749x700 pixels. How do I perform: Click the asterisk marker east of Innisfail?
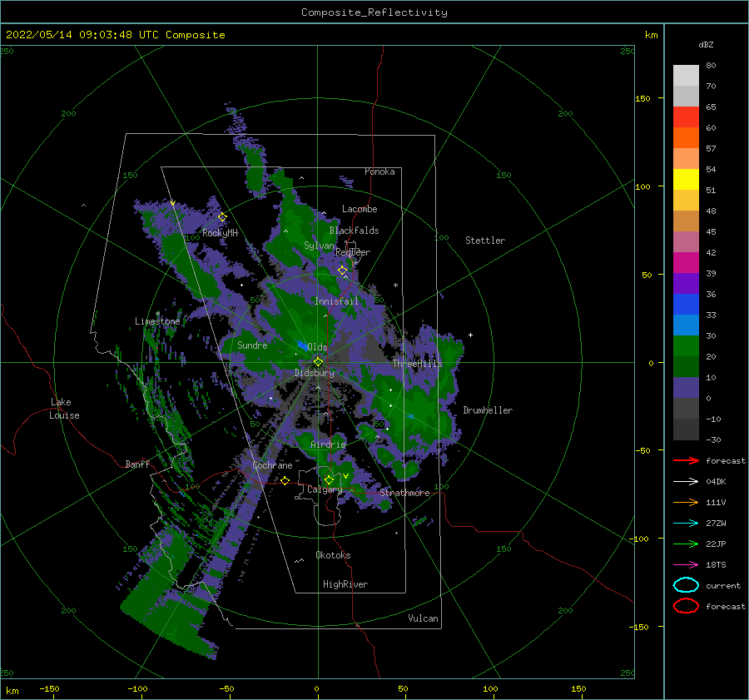point(395,285)
